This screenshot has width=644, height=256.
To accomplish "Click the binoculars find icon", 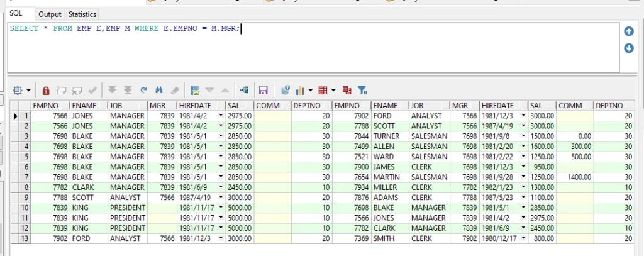I will (159, 90).
